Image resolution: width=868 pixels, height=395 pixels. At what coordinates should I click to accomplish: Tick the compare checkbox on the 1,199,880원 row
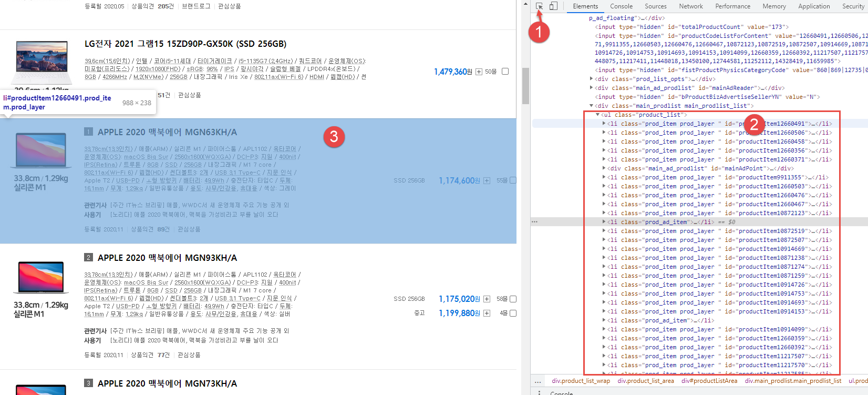tap(513, 313)
